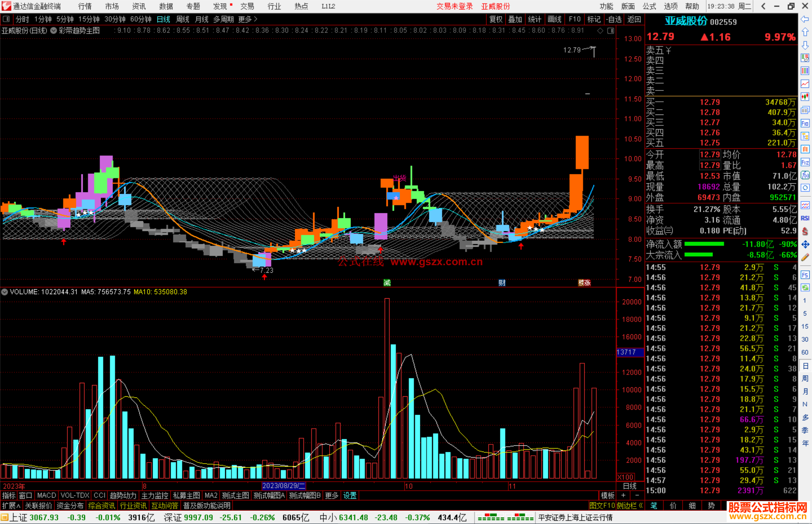This screenshot has width=812, height=524.
Task: Click the left arrow back icon in sidebar
Action: [x=805, y=19]
